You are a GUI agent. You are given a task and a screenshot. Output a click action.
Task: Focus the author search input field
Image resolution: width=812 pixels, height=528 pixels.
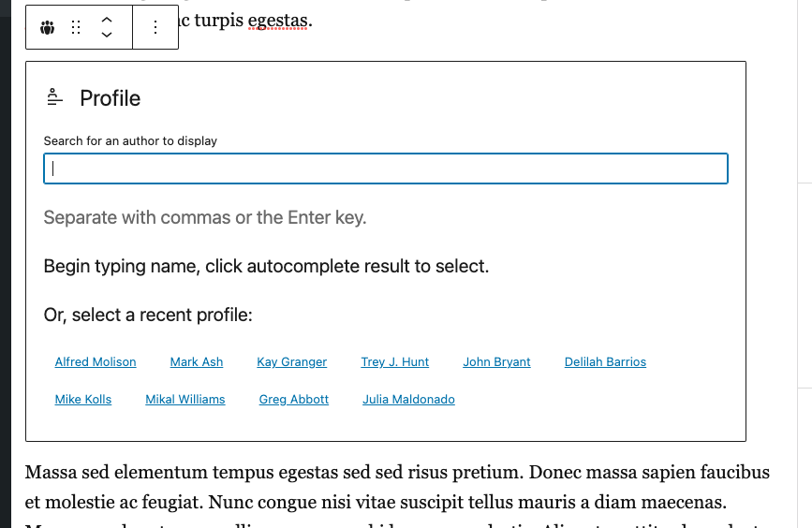coord(386,169)
